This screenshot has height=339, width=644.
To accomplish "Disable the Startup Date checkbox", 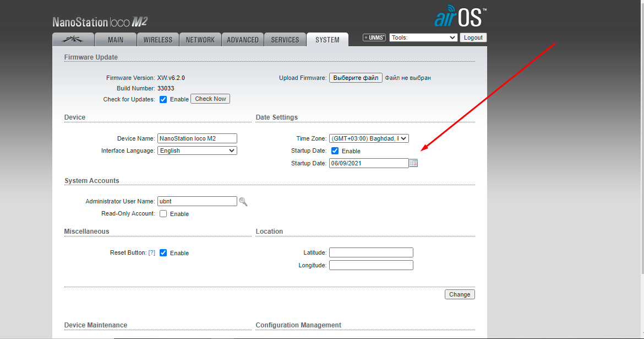I will coord(335,150).
